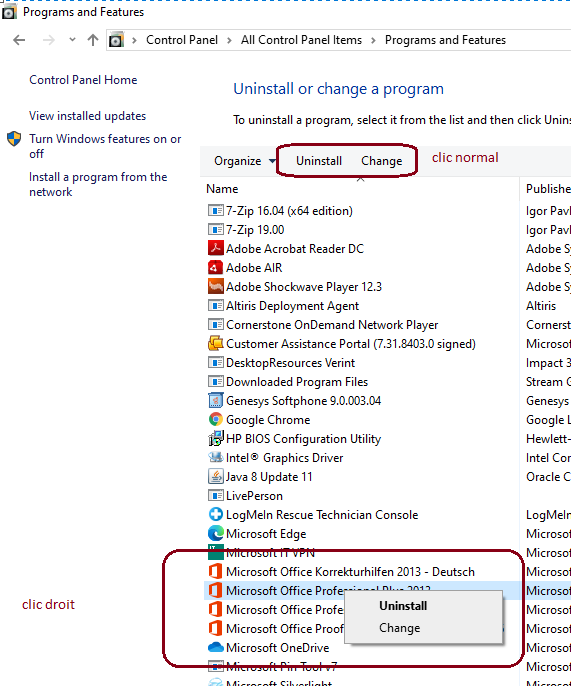Open the recent locations dropdown chevron
Screen dimensions: 571x686
[x=72, y=40]
